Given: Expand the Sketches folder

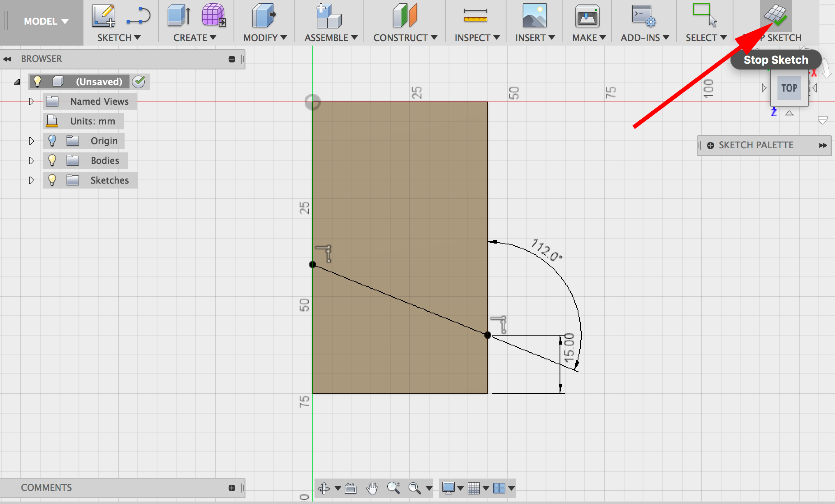Looking at the screenshot, I should (x=31, y=180).
